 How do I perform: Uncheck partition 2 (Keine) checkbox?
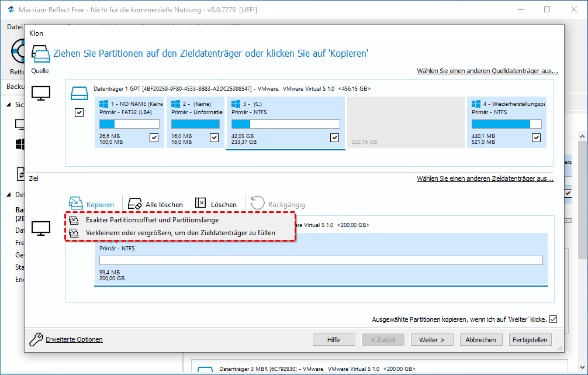(x=214, y=137)
